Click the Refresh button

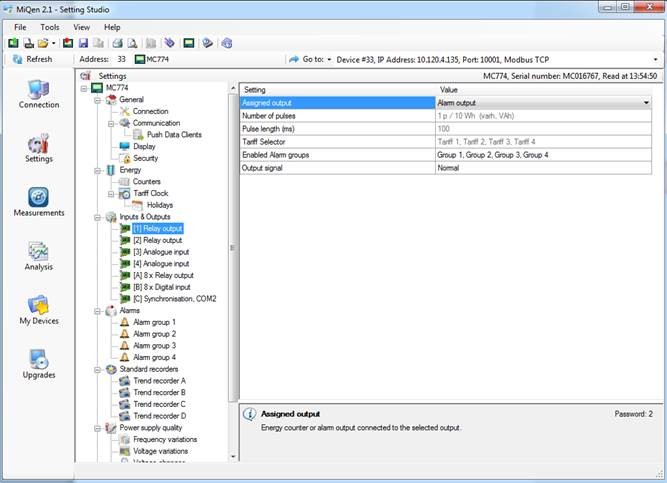(x=31, y=59)
